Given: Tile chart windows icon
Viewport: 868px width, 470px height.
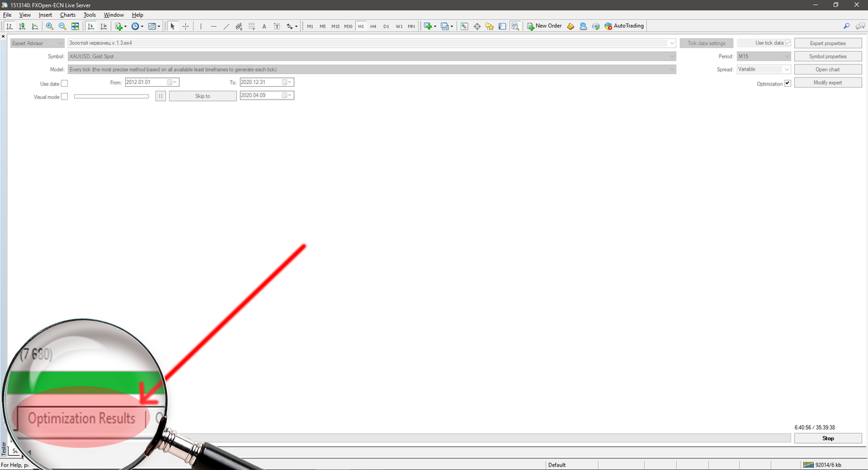Looking at the screenshot, I should click(x=75, y=26).
